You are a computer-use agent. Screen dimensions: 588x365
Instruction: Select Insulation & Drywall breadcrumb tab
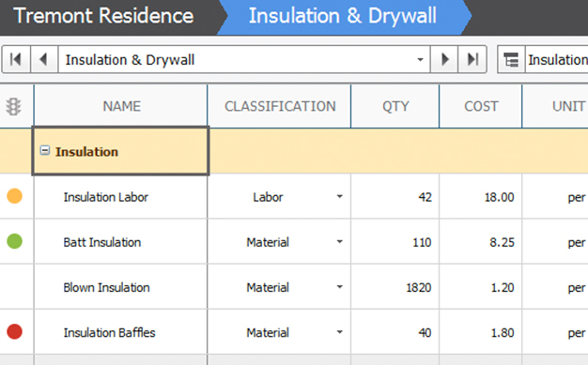click(343, 17)
